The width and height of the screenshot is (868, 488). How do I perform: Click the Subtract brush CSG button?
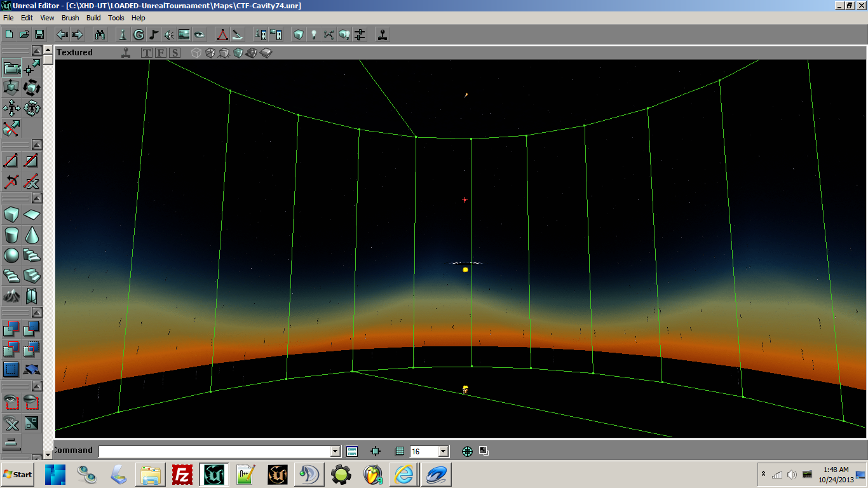pos(32,329)
